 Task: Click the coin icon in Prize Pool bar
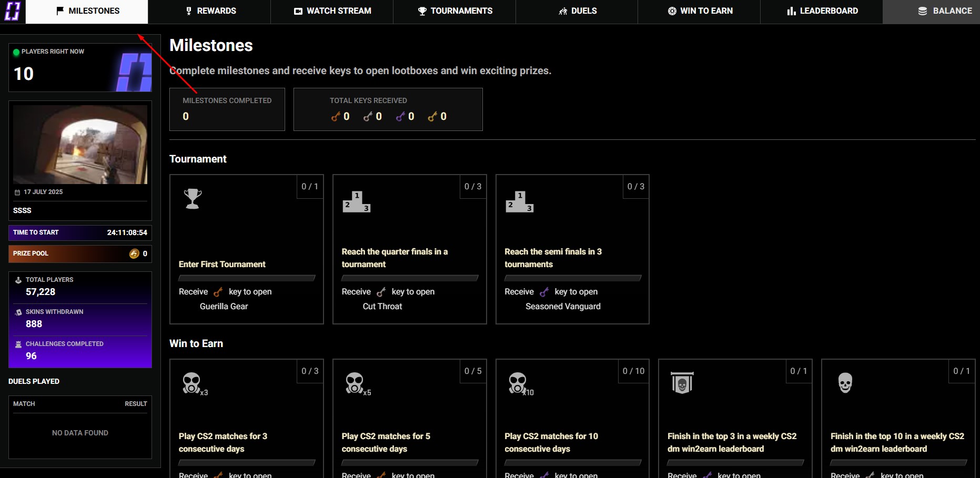tap(134, 253)
